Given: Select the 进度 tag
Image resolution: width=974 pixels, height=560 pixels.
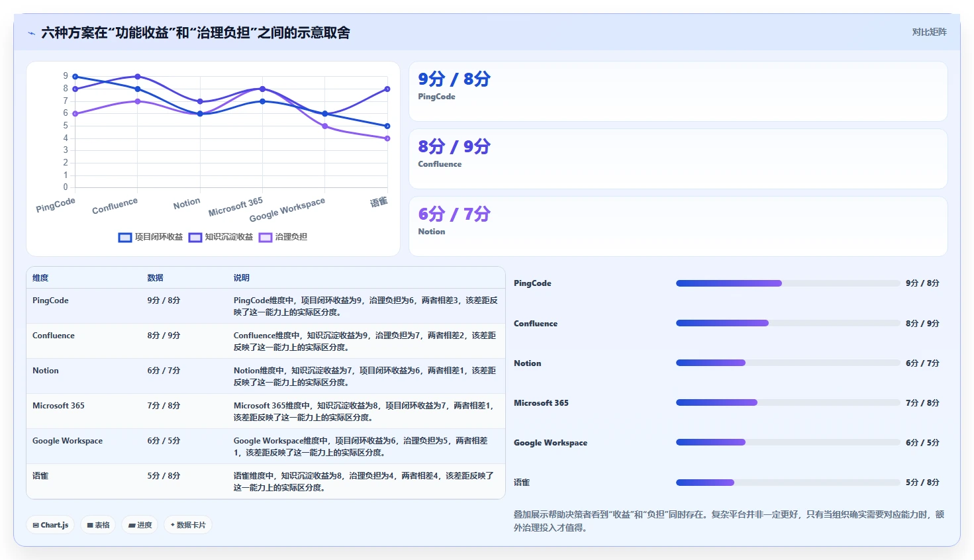Looking at the screenshot, I should point(140,525).
